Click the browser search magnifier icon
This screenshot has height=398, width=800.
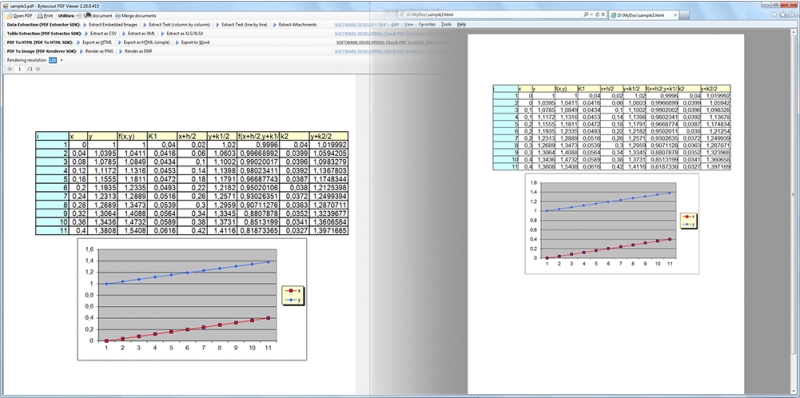pyautogui.click(x=586, y=15)
